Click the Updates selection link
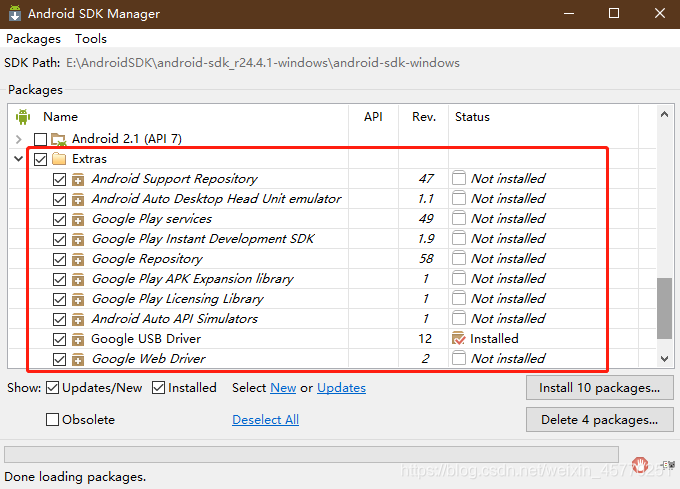 tap(341, 388)
